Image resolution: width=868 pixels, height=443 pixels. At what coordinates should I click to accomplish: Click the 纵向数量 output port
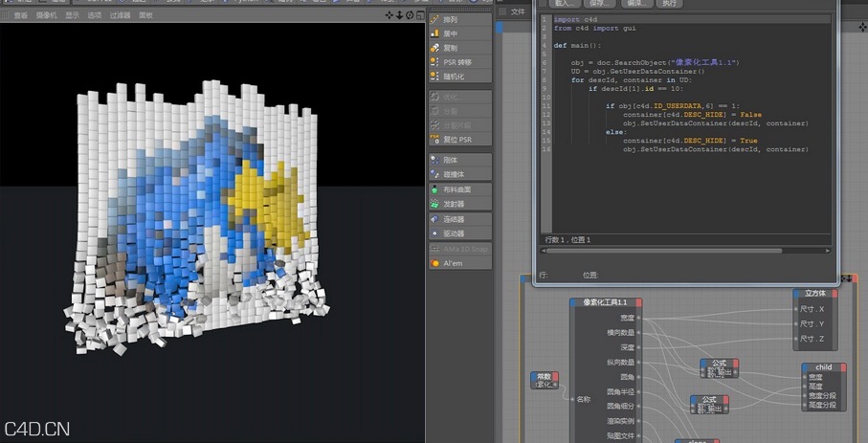[638, 363]
